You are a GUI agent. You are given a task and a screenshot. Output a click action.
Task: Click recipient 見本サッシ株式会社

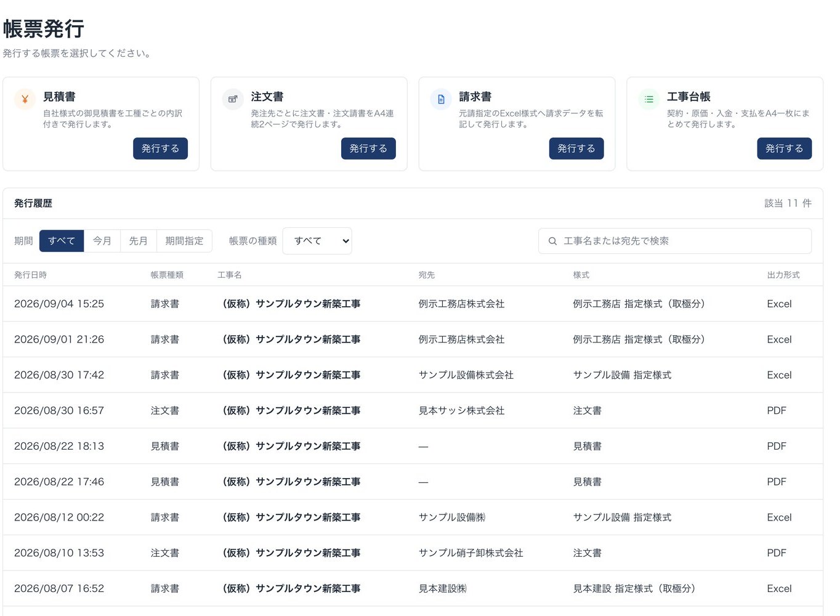pos(462,411)
